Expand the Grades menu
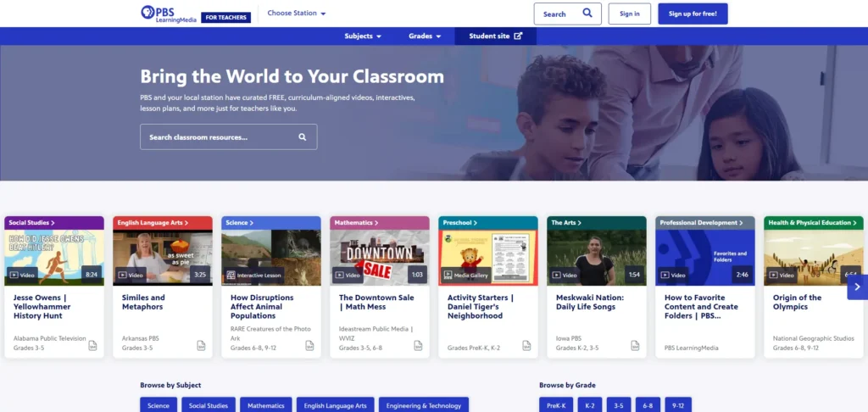This screenshot has height=412, width=868. 425,36
